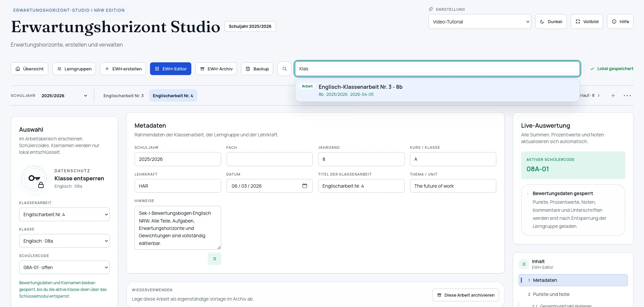Switch to Englischarbeit Nr. 3 tab
The width and height of the screenshot is (644, 307).
pyautogui.click(x=123, y=96)
